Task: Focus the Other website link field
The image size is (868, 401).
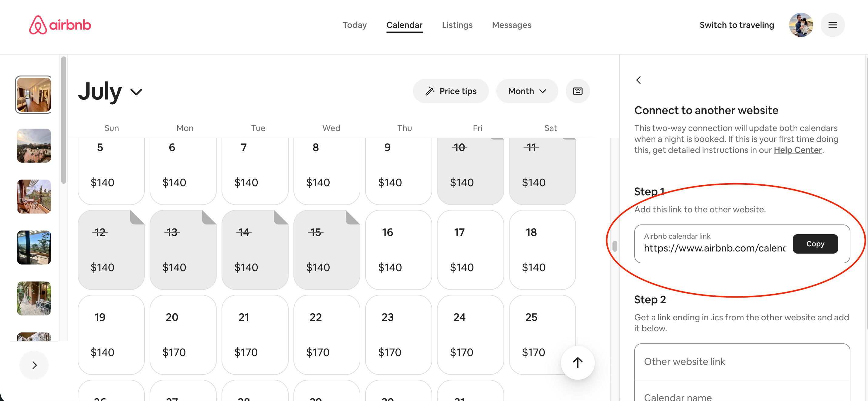Action: [742, 362]
